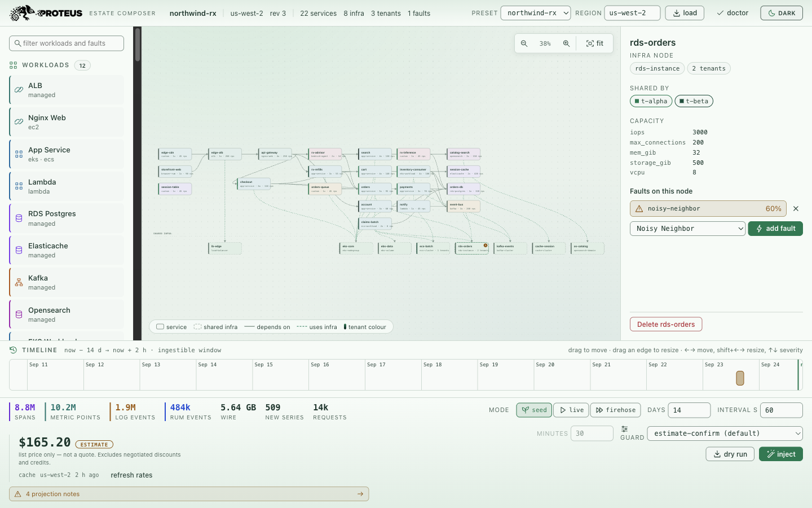Select the Lambda workload entry
812x508 pixels.
(x=67, y=187)
